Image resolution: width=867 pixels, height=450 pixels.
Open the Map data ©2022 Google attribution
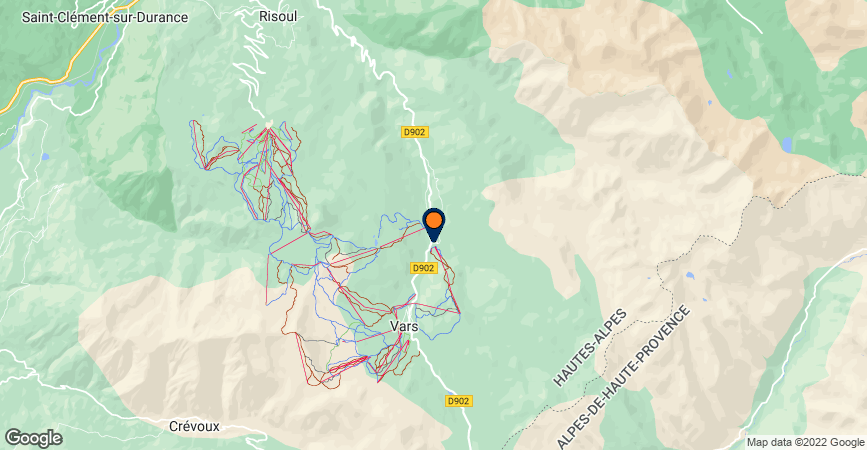point(806,442)
